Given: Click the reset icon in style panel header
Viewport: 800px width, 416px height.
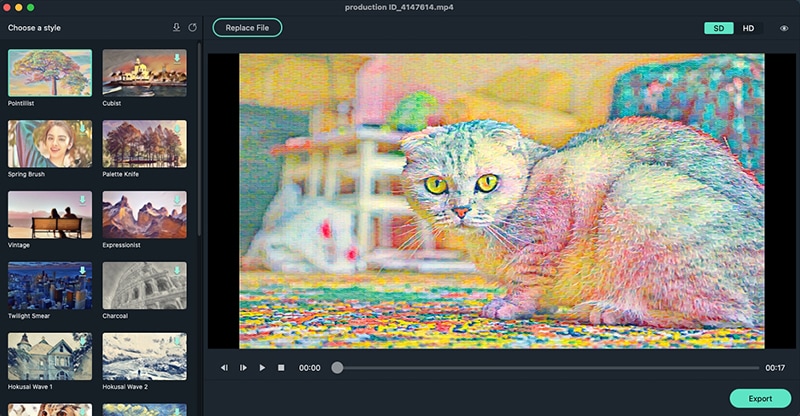Looking at the screenshot, I should [x=192, y=28].
